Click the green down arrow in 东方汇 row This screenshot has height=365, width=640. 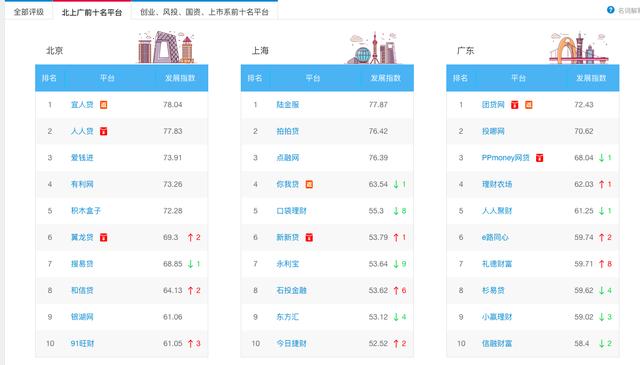pyautogui.click(x=396, y=317)
